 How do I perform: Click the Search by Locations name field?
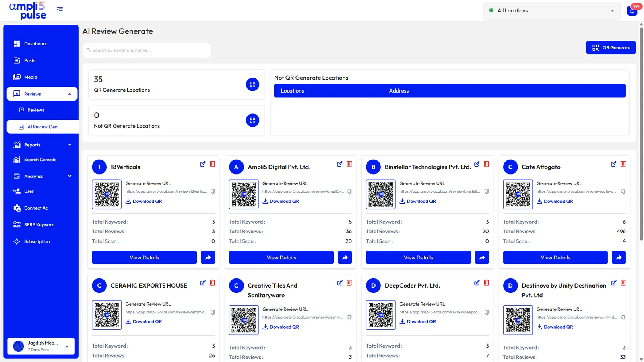tap(147, 50)
